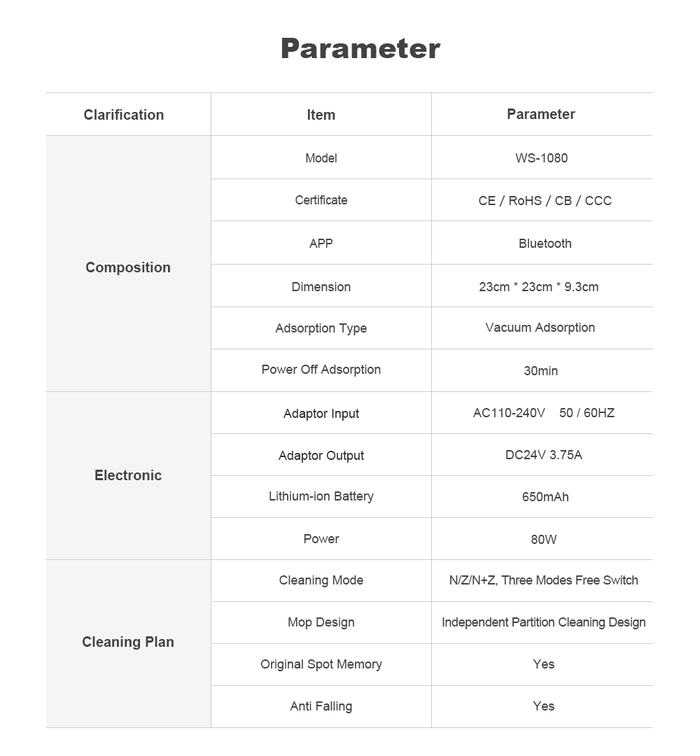This screenshot has height=756, width=700.
Task: Select the Vacuum Adsorption value
Action: pos(540,328)
